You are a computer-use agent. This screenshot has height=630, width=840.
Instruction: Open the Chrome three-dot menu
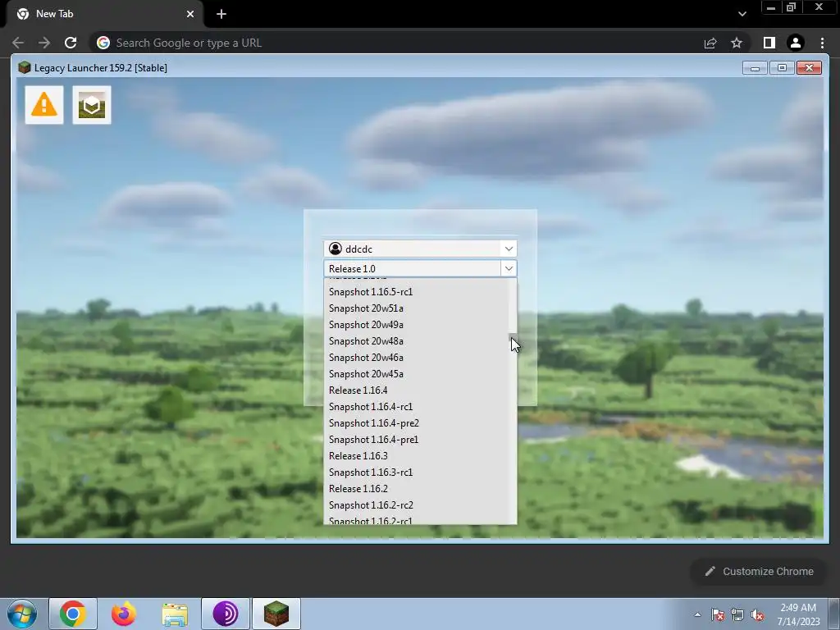822,43
